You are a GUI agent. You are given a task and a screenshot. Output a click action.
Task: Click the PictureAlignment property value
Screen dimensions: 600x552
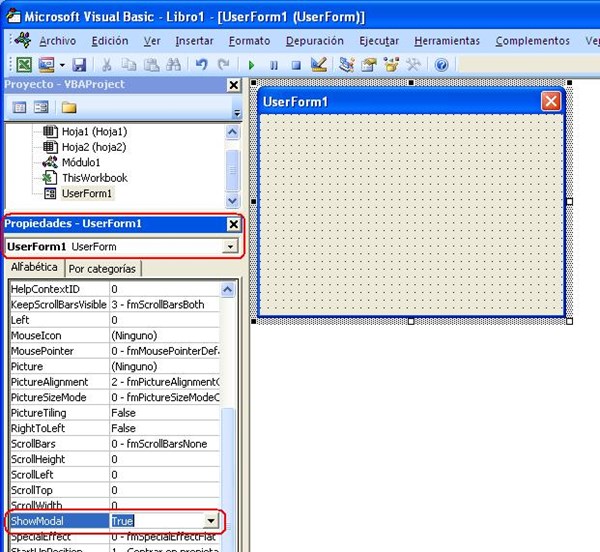pyautogui.click(x=165, y=382)
